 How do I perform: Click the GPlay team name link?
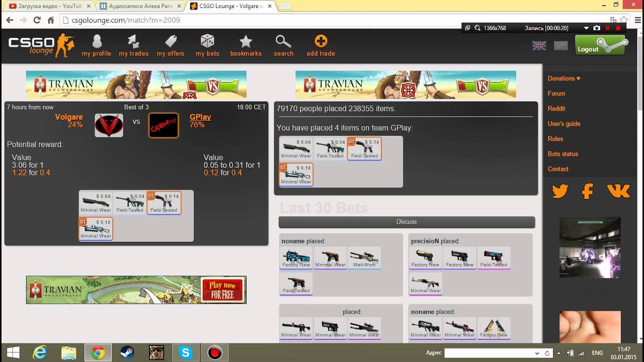[200, 117]
